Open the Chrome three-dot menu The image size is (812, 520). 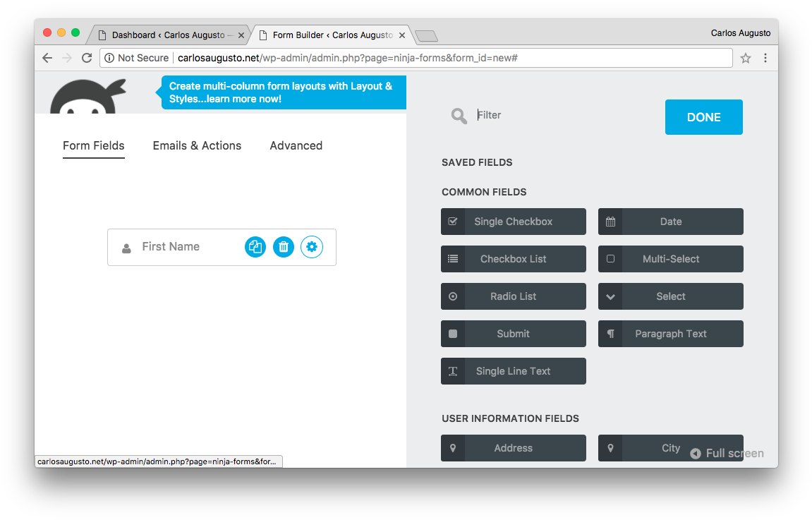tap(765, 59)
